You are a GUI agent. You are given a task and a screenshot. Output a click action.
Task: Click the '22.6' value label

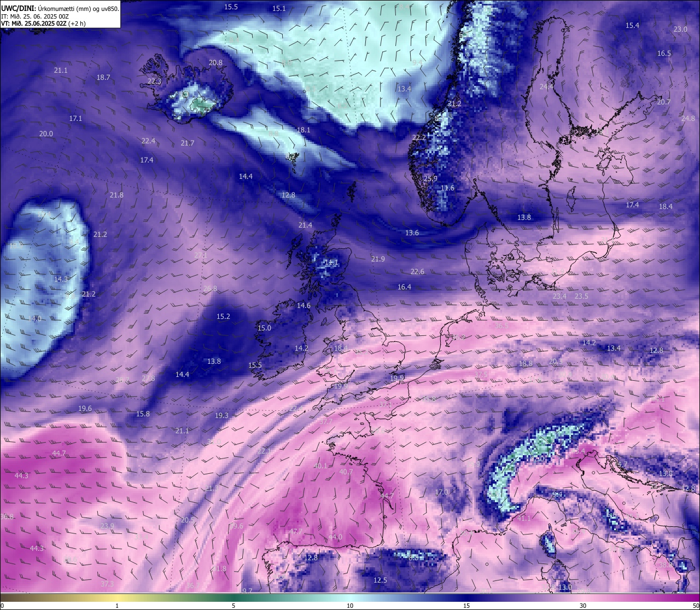[417, 271]
